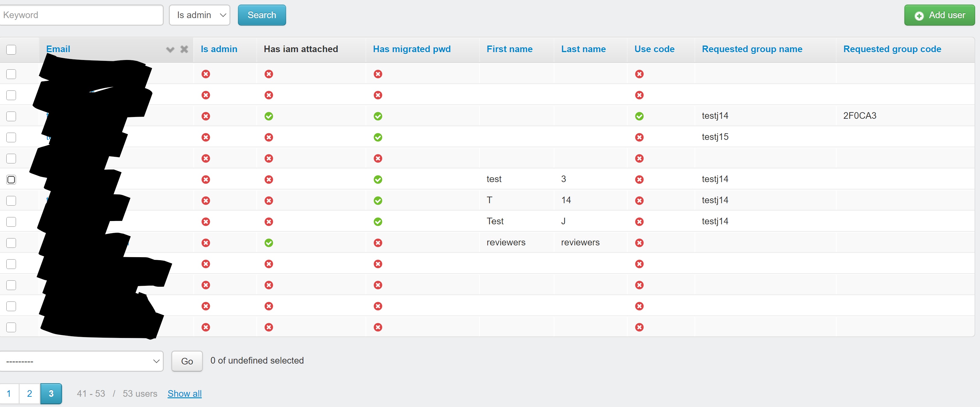Toggle the select-all checkbox in table header

11,49
